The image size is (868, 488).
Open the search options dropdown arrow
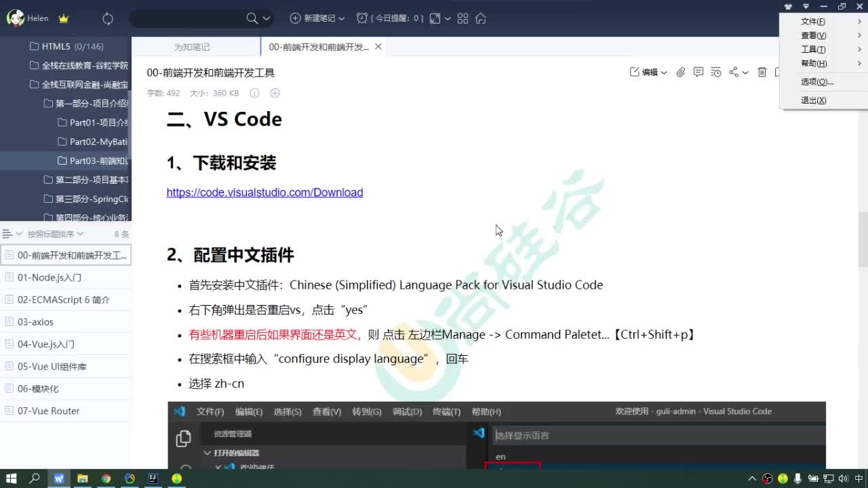[x=267, y=19]
